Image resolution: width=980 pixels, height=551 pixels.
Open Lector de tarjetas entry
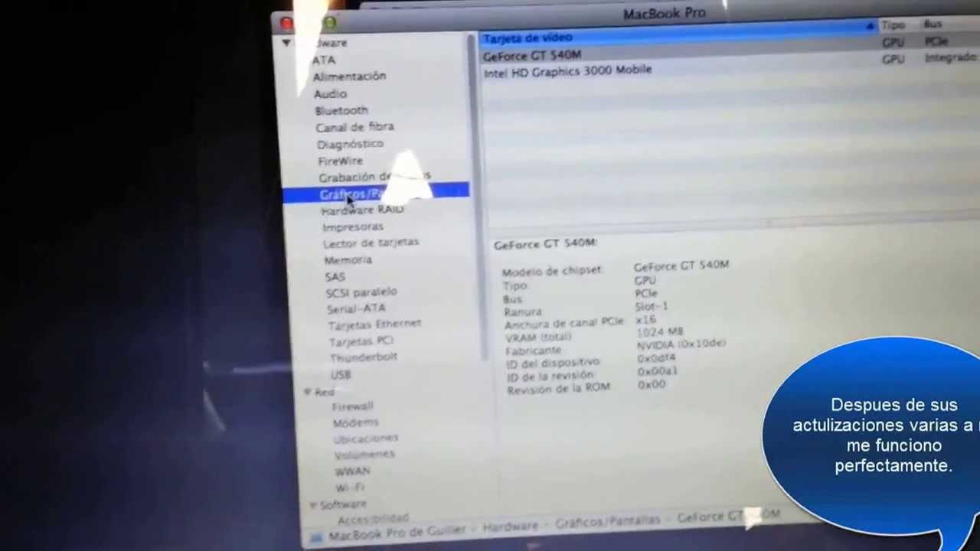point(371,243)
